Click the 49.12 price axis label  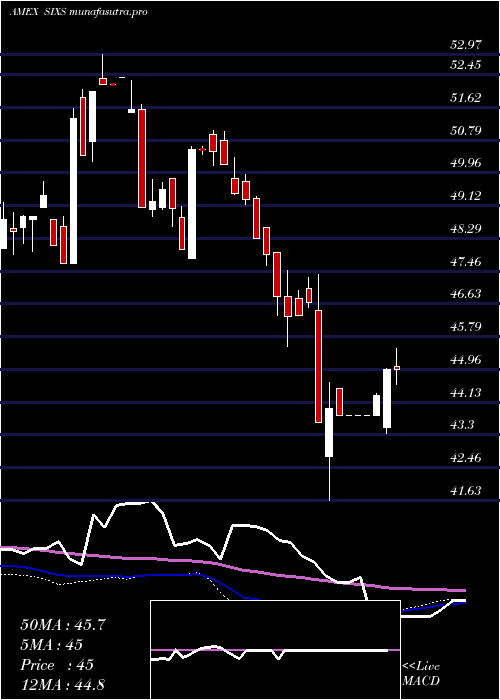tap(466, 196)
